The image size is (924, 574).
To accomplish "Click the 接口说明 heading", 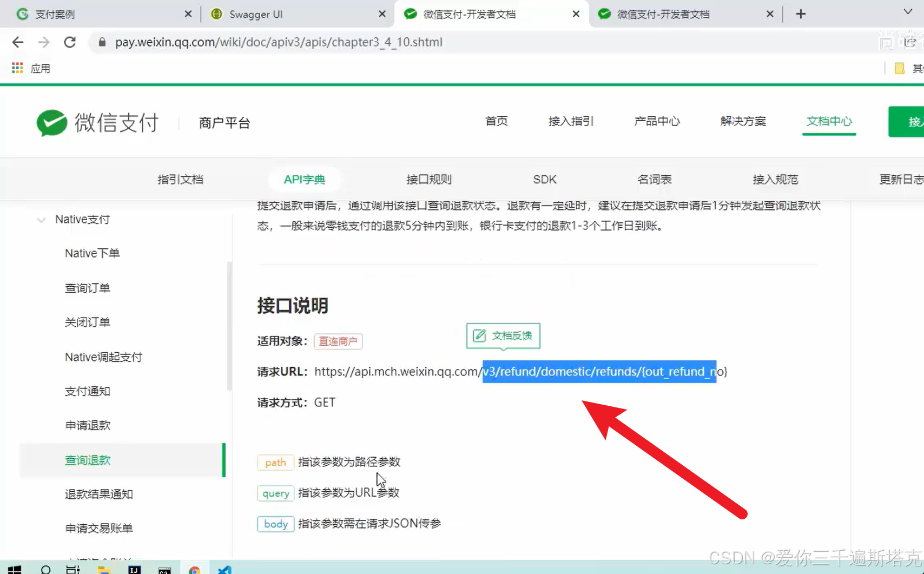I will pyautogui.click(x=293, y=306).
